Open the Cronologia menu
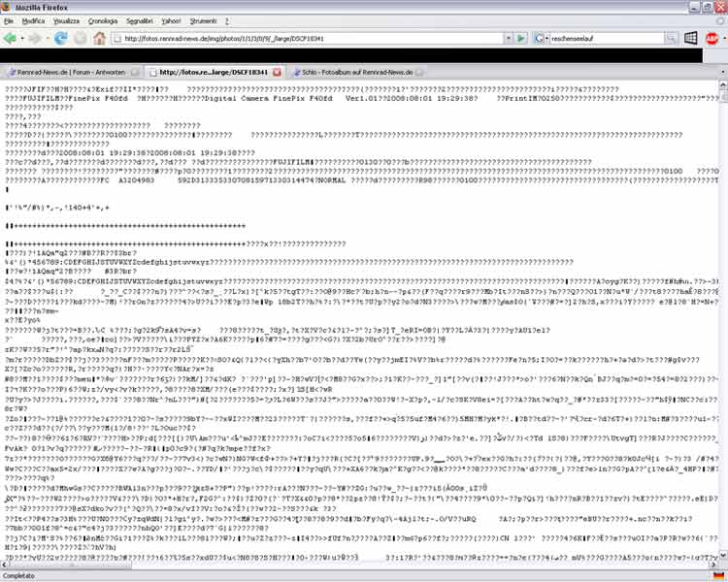The image size is (728, 582). (x=103, y=19)
